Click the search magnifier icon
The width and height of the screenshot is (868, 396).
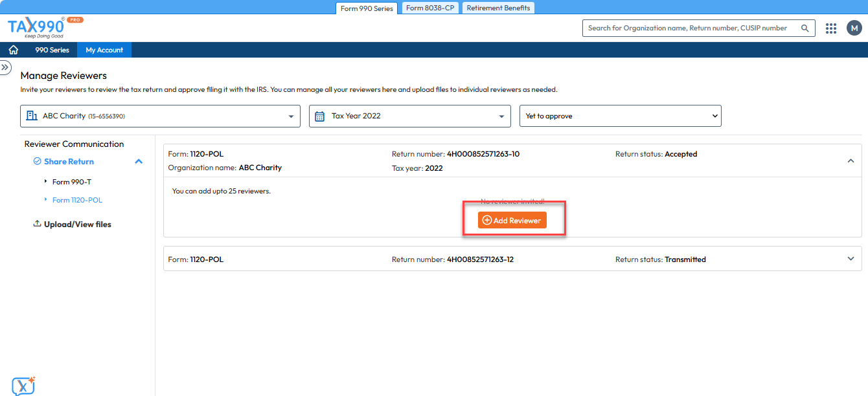click(x=805, y=28)
